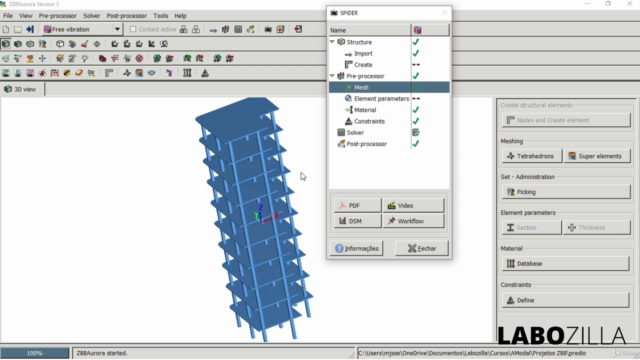This screenshot has height=360, width=640.
Task: Click the blue arrow-to-bar import icon beside folder
Action: (x=30, y=29)
